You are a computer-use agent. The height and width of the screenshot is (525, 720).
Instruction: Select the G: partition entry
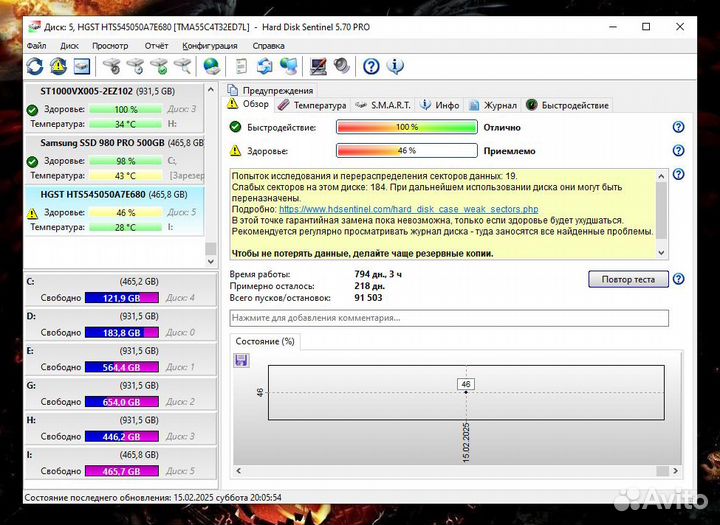click(x=120, y=394)
